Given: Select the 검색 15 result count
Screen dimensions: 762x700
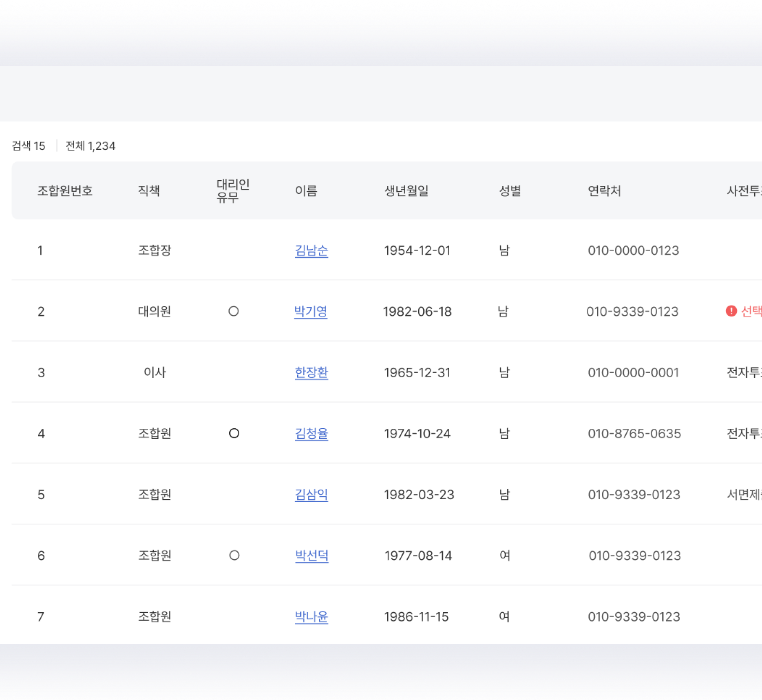Looking at the screenshot, I should click(29, 146).
